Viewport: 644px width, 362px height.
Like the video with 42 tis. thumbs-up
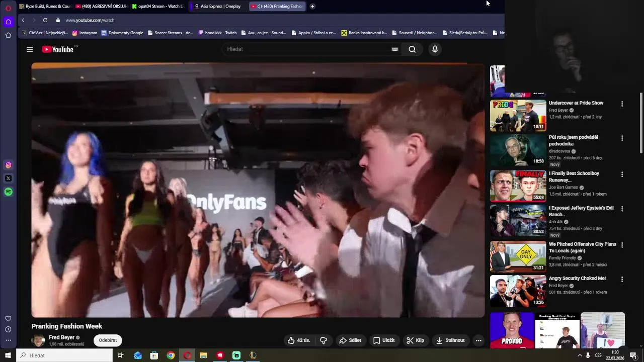point(299,340)
